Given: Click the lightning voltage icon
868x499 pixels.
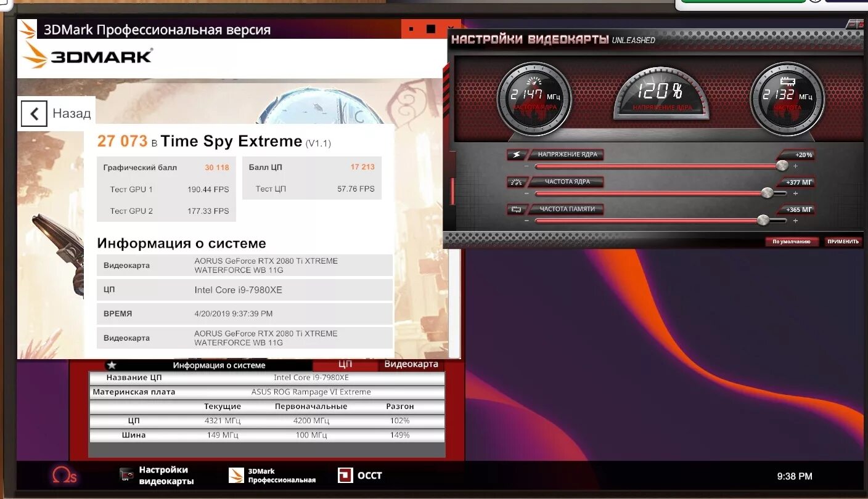Looking at the screenshot, I should [x=517, y=155].
